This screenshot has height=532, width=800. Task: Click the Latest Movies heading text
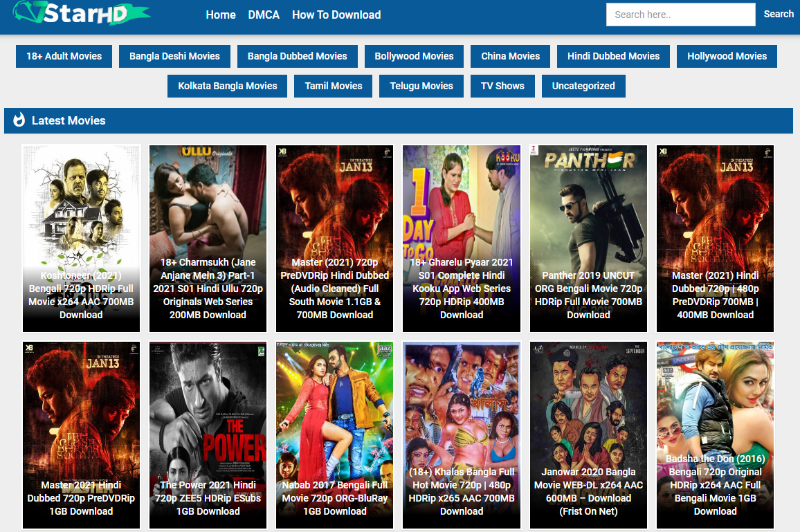pyautogui.click(x=69, y=120)
